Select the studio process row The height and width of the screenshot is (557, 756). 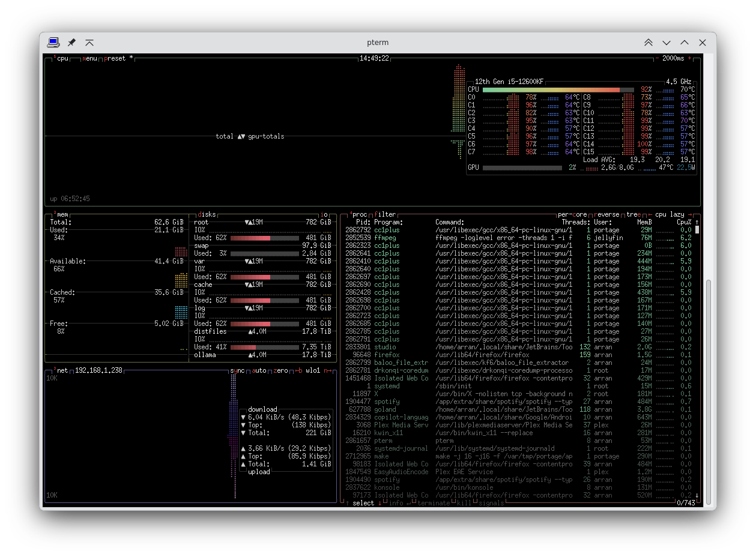click(519, 347)
